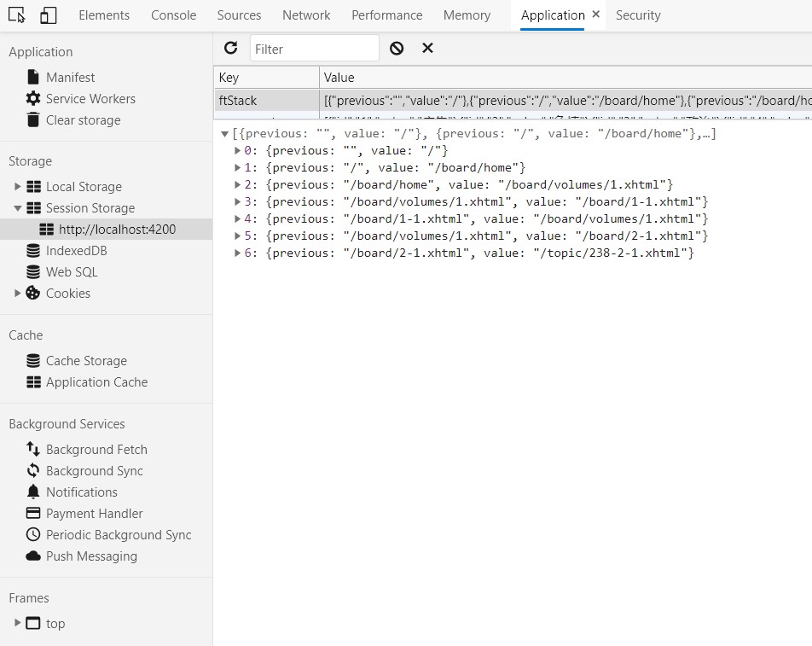Click the Background Services section heading
The height and width of the screenshot is (646, 812).
click(x=67, y=424)
